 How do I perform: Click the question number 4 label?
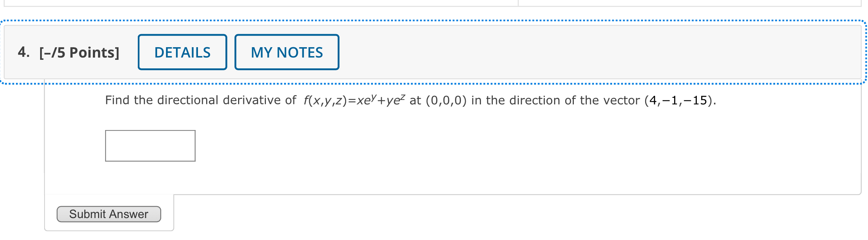pos(24,52)
